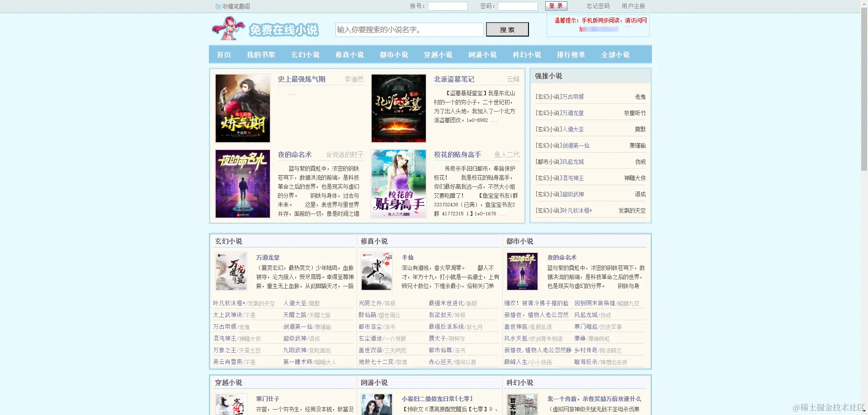Click featured 夜的命名术 title link
Screen dimensions: 868x415
pyautogui.click(x=295, y=154)
